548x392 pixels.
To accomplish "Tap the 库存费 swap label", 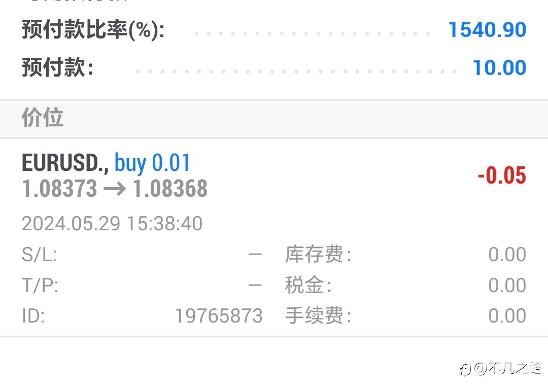I will (x=318, y=254).
